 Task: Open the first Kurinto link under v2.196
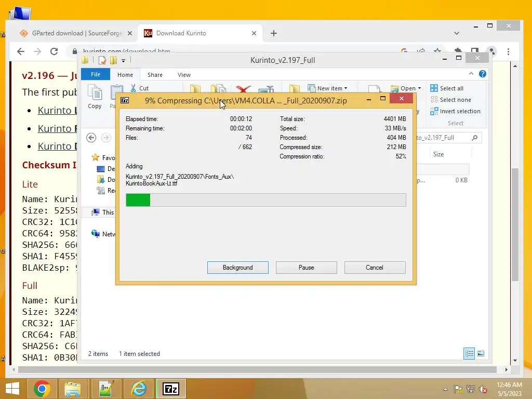pyautogui.click(x=57, y=110)
